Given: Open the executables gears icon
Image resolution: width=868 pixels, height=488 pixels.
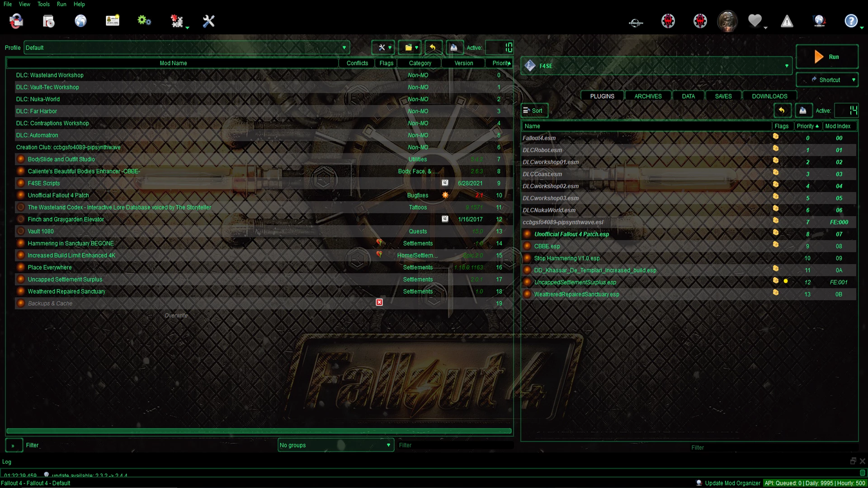Looking at the screenshot, I should point(144,21).
